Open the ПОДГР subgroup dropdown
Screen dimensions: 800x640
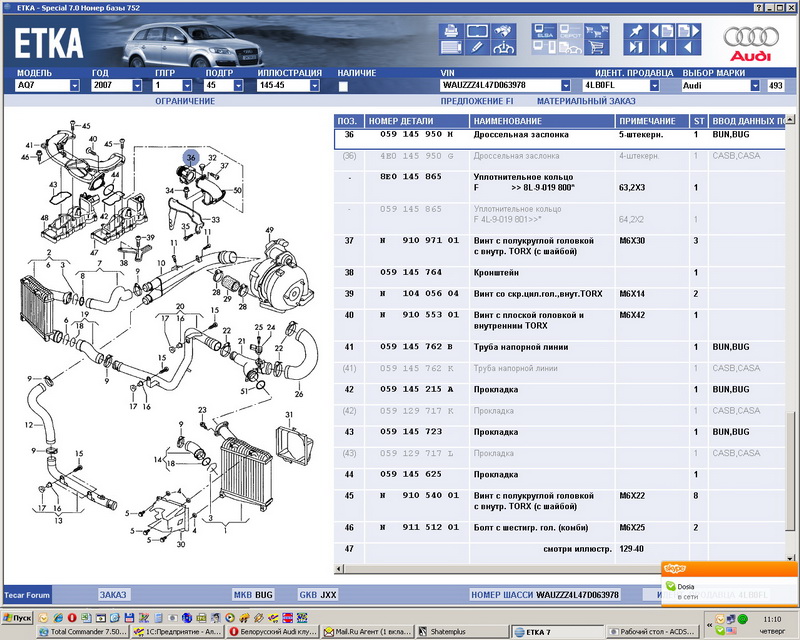point(238,85)
